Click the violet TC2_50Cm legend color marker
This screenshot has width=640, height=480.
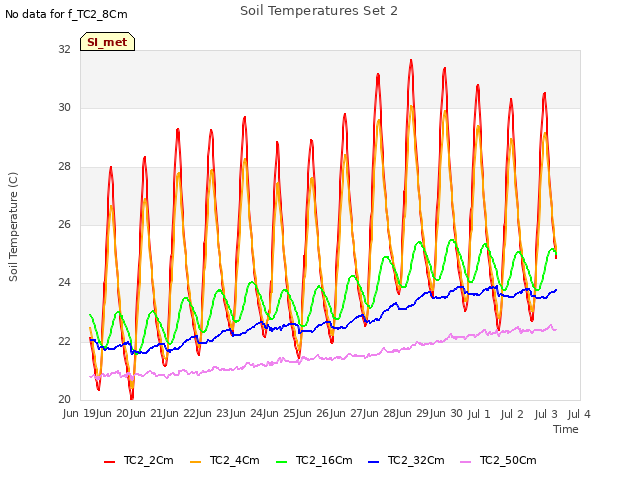[x=466, y=462]
